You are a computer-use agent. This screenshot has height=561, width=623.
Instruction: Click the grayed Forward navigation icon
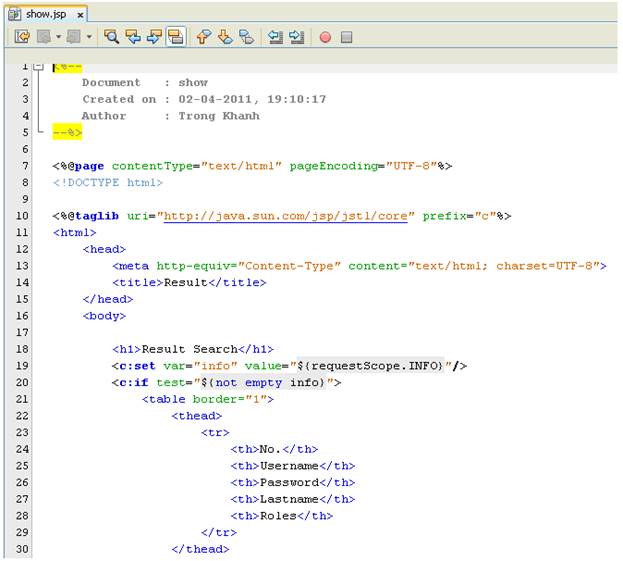[74, 37]
